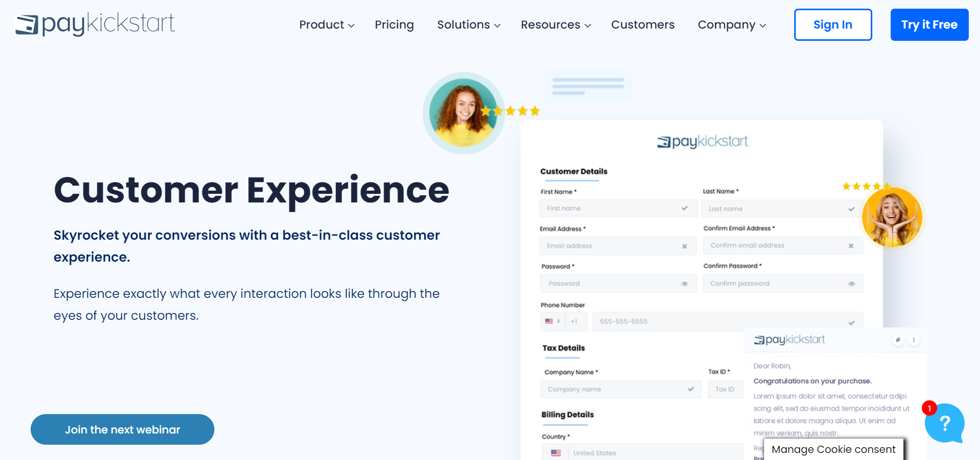Click the Tax Details section title
Image resolution: width=980 pixels, height=460 pixels.
563,348
